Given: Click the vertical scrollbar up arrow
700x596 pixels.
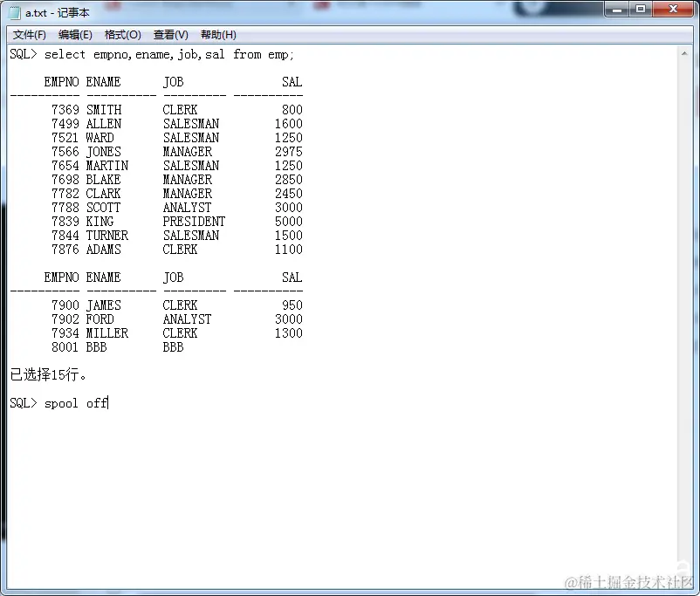Looking at the screenshot, I should pyautogui.click(x=684, y=53).
